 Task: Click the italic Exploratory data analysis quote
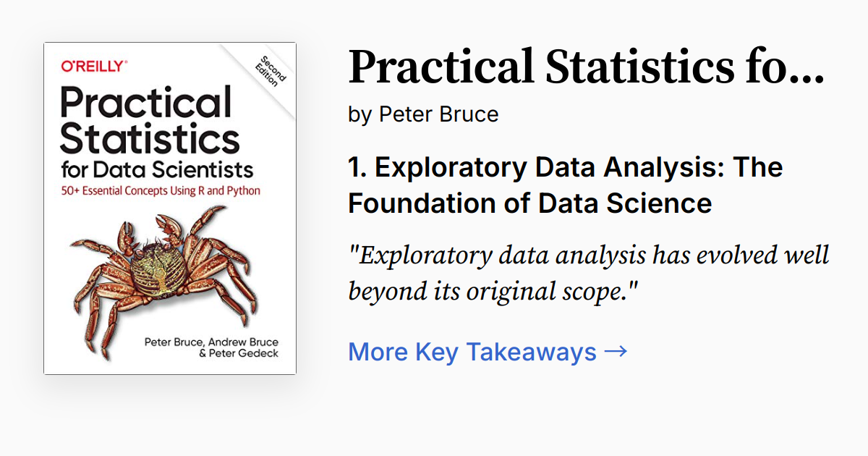589,274
